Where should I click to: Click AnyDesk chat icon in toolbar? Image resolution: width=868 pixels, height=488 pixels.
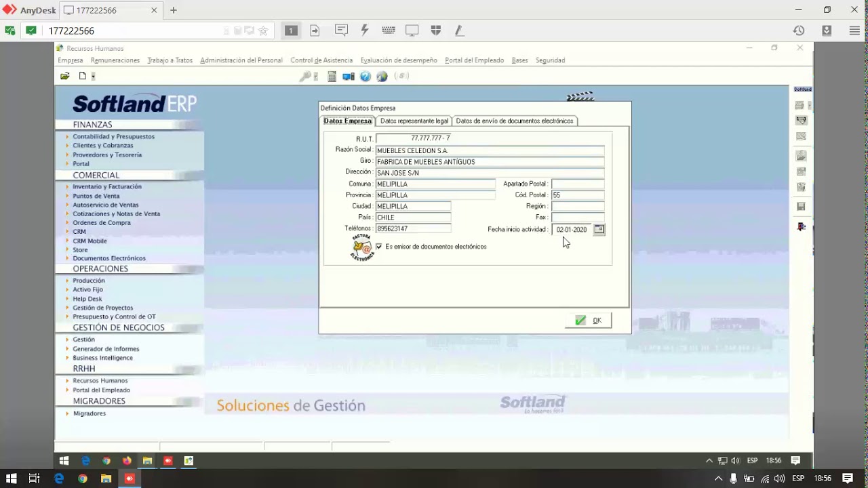coord(341,30)
